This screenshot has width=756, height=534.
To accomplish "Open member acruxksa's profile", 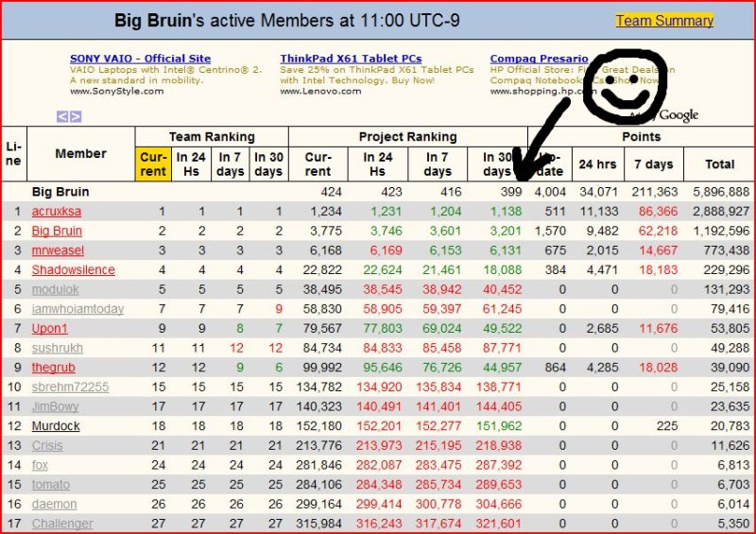I will click(x=57, y=211).
